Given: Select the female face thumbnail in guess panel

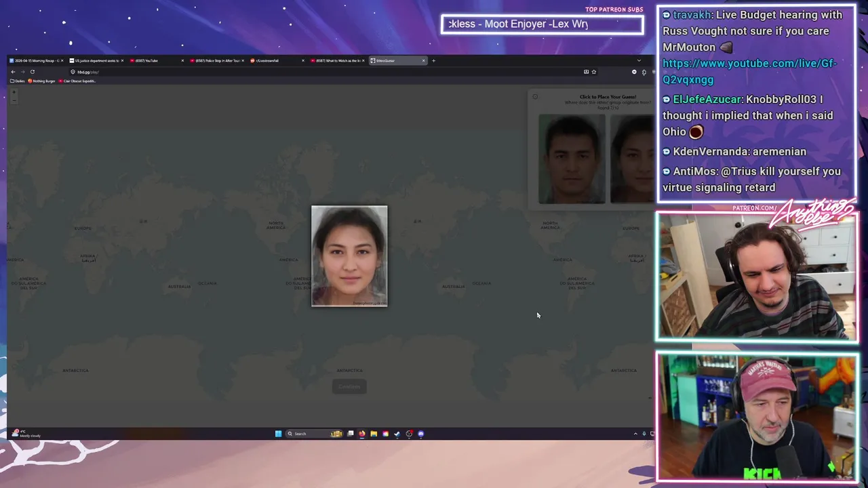Looking at the screenshot, I should [x=632, y=159].
